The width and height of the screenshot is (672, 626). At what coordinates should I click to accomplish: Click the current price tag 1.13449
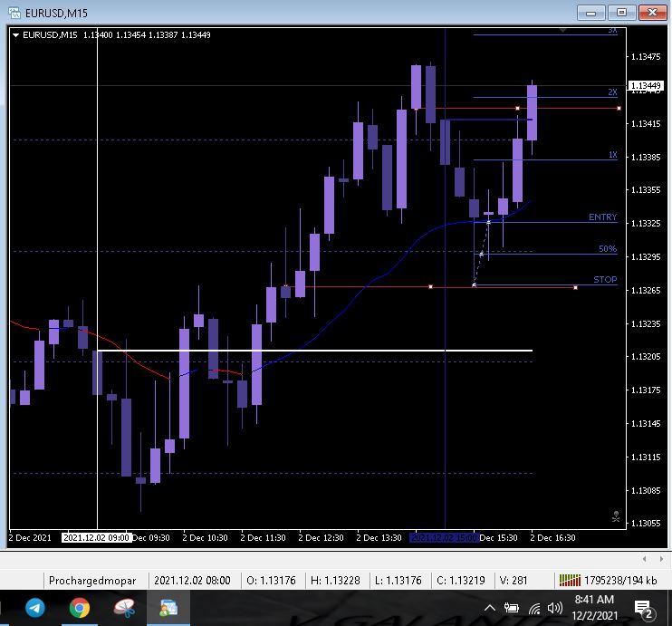point(646,86)
